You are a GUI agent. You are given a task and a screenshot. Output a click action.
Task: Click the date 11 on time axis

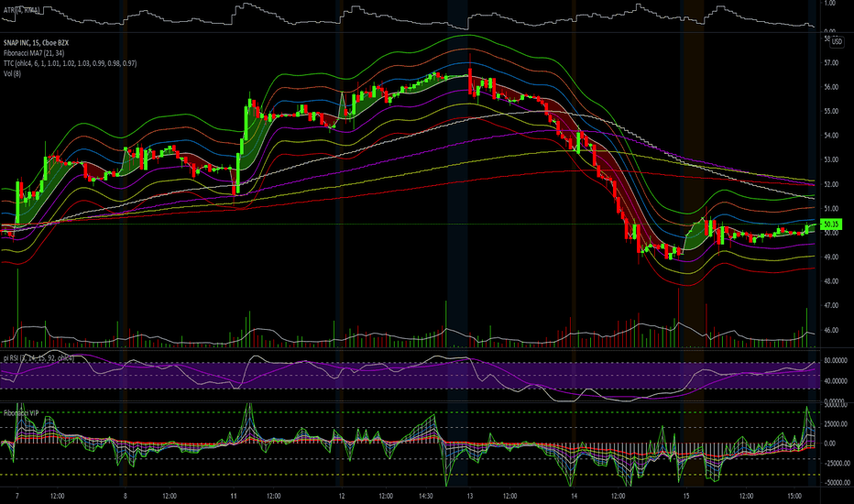click(x=234, y=497)
